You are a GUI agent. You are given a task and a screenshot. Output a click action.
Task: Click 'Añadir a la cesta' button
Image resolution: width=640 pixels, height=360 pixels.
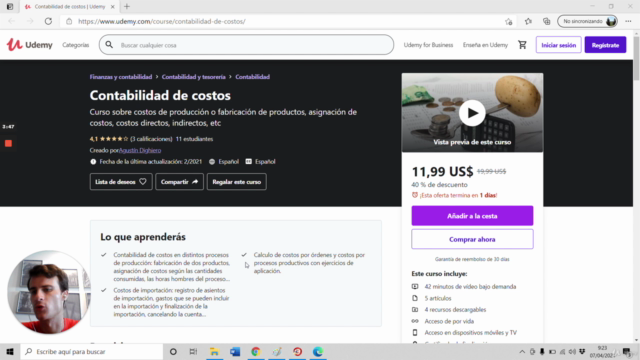tap(472, 216)
